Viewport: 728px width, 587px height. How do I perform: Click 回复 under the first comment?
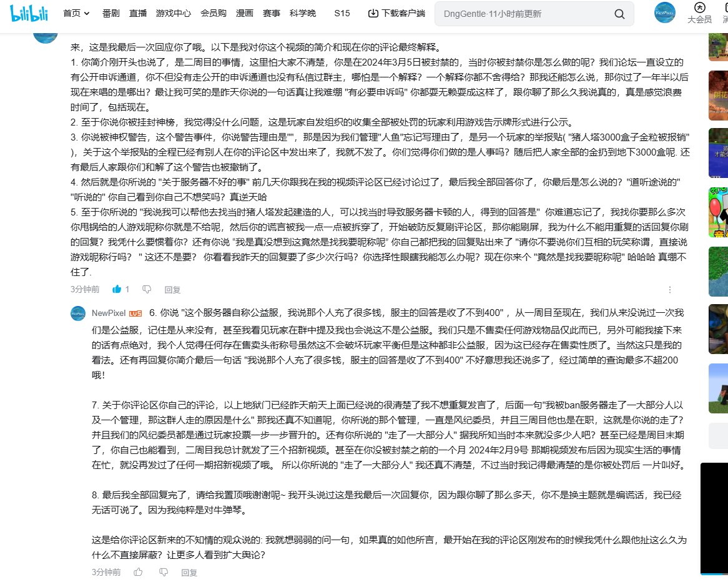[x=172, y=290]
